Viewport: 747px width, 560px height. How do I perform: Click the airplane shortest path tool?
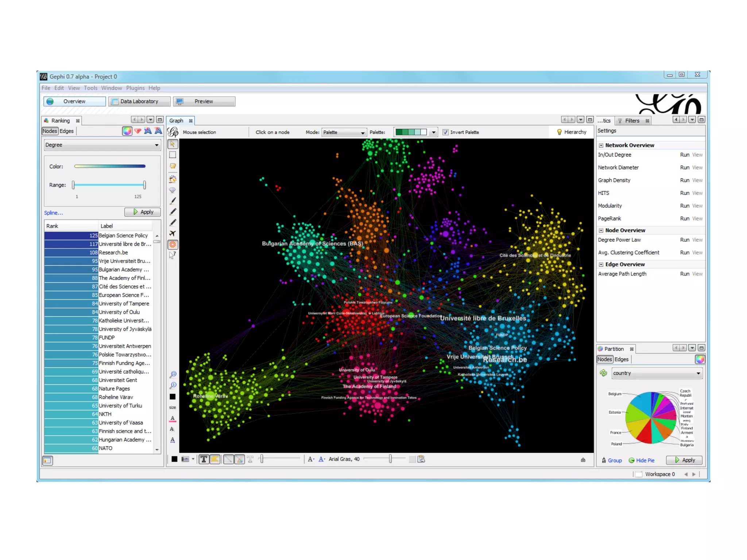click(173, 233)
